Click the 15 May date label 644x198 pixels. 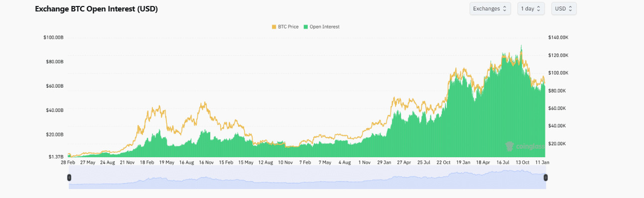246,162
